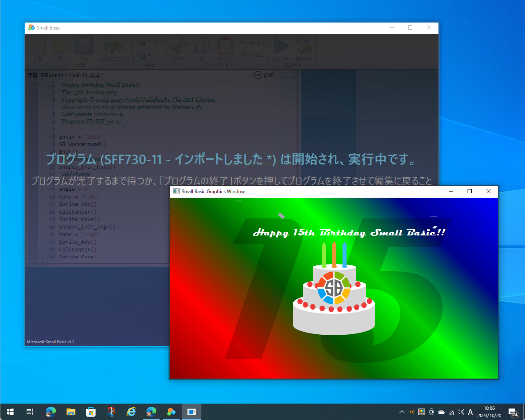Click the SB logo on the cake
Viewport: 525px width, 420px height.
coord(334,288)
